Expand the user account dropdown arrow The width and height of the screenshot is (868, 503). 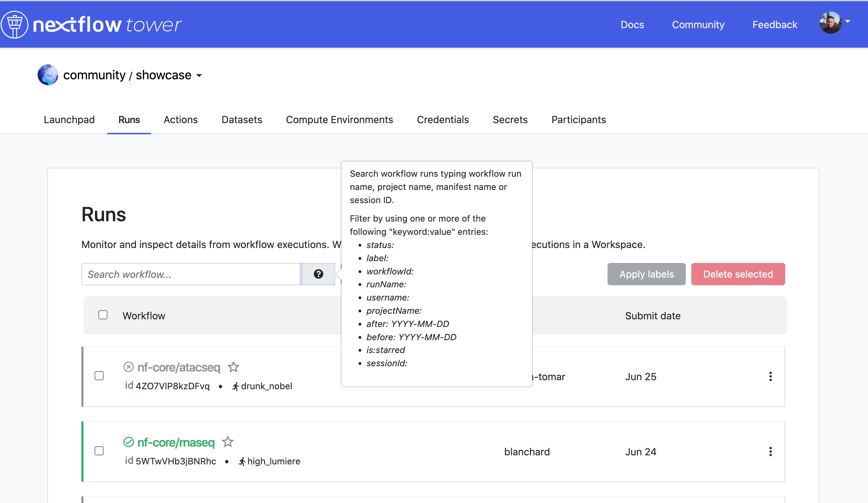tap(848, 21)
